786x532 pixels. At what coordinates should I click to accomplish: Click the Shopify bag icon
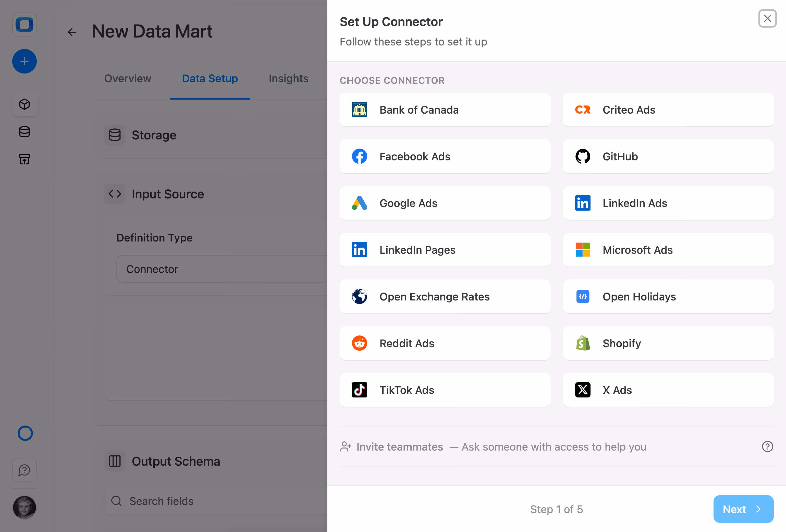582,343
